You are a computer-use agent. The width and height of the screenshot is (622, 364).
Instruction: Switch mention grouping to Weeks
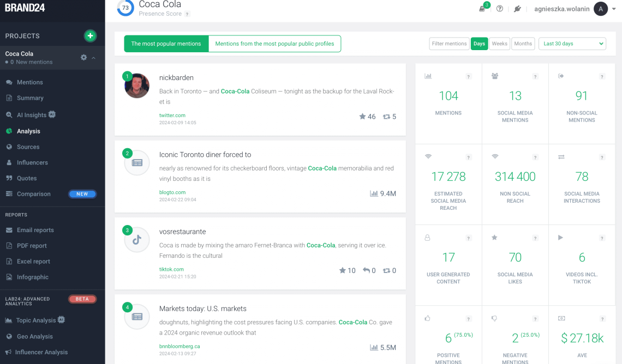[499, 43]
